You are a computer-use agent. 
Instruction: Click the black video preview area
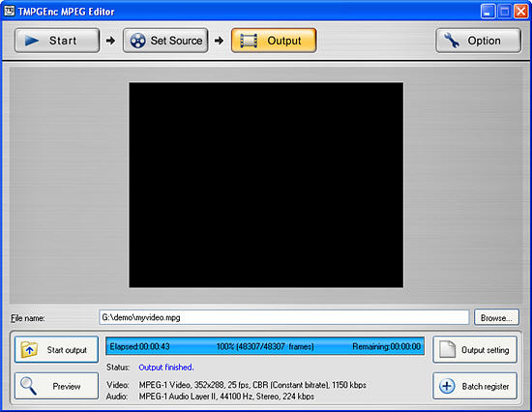pos(266,185)
